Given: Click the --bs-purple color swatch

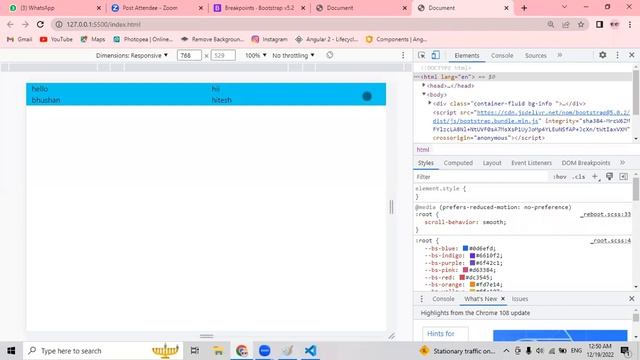Looking at the screenshot, I should click(472, 263).
